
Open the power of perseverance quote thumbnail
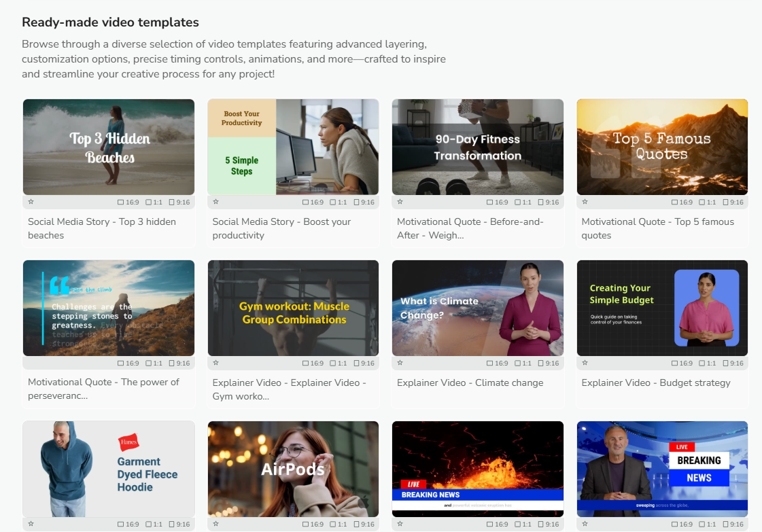point(109,308)
